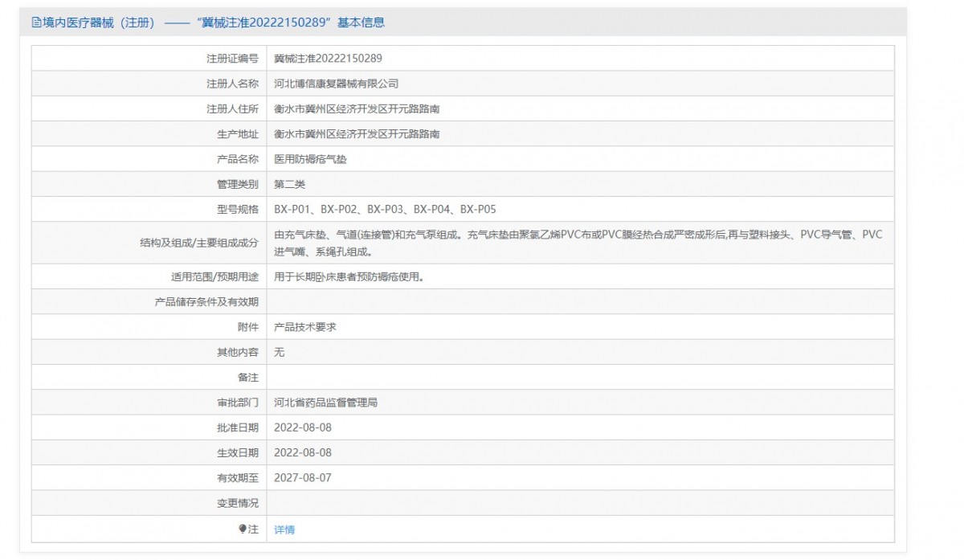The image size is (964, 560).
Task: Click the 结构及组成/主要组成成分 label
Action: pyautogui.click(x=199, y=243)
